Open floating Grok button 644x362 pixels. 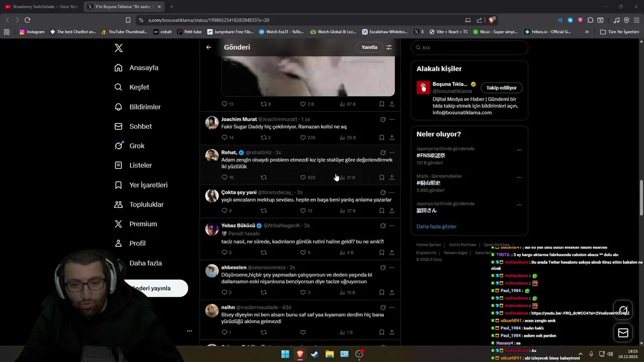click(x=623, y=310)
